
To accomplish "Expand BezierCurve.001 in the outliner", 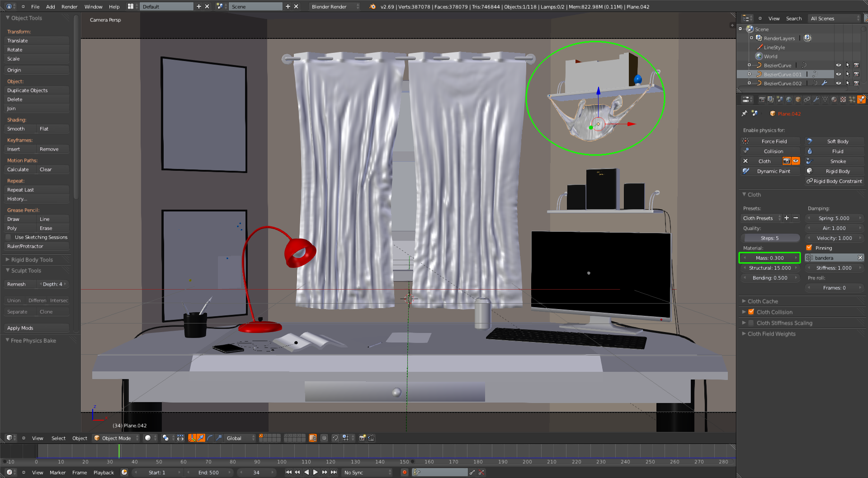I will [x=749, y=74].
